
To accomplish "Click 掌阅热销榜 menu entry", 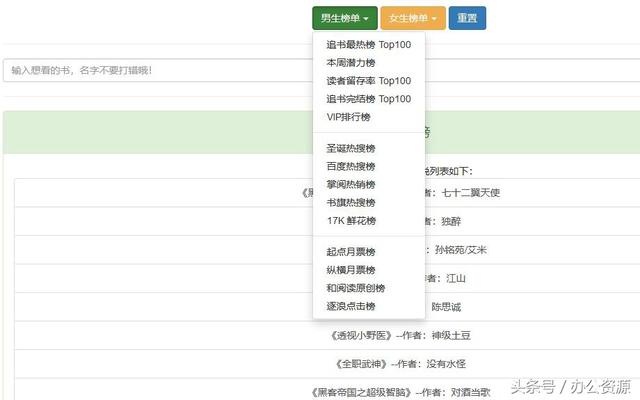I will coord(351,184).
